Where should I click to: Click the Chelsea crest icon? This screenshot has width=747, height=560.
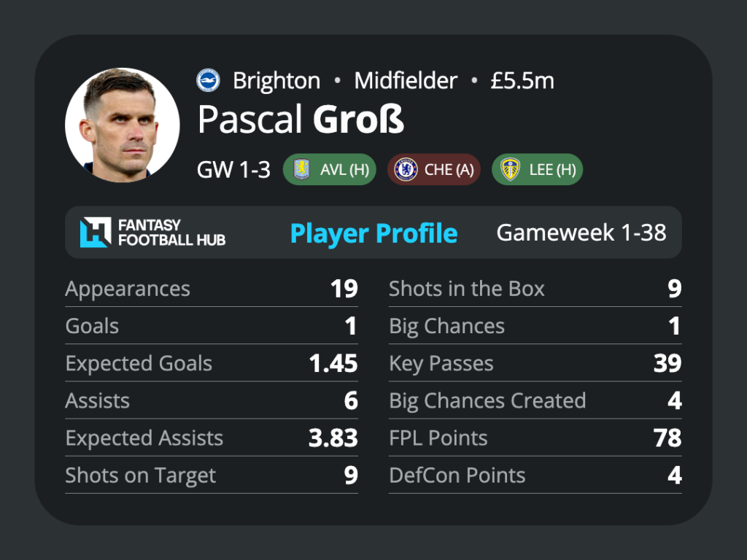(x=406, y=169)
